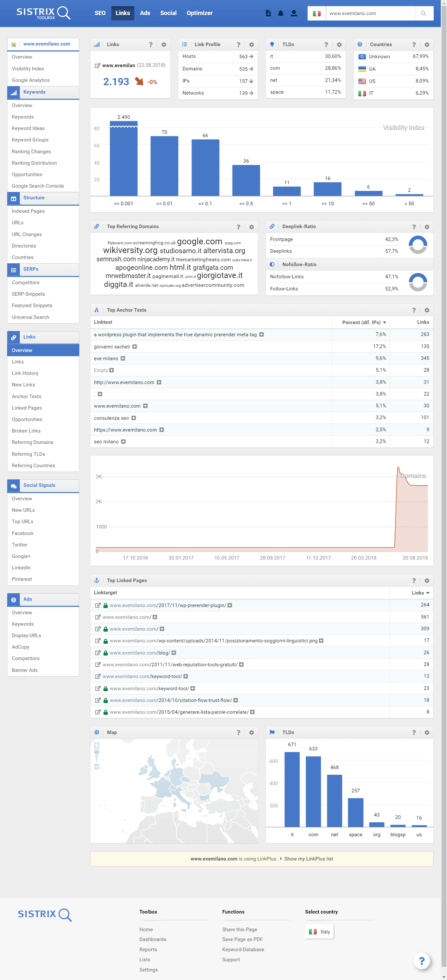Click the search magnifier button
This screenshot has height=980, width=447.
point(423,13)
